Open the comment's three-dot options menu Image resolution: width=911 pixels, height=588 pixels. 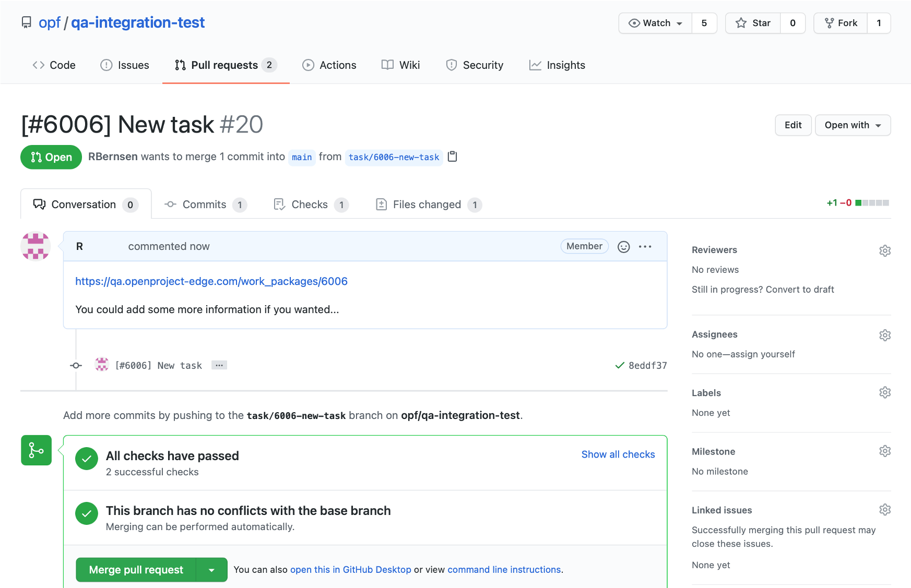[x=645, y=247]
